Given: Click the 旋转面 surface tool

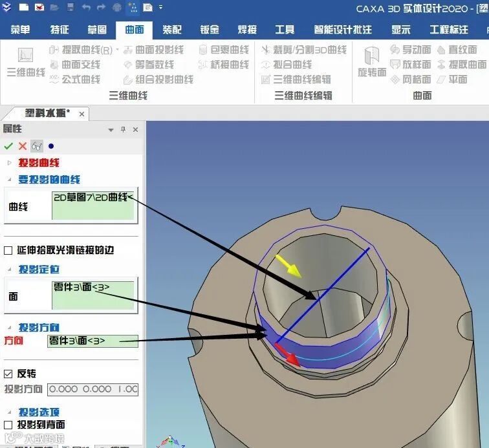Looking at the screenshot, I should point(372,61).
